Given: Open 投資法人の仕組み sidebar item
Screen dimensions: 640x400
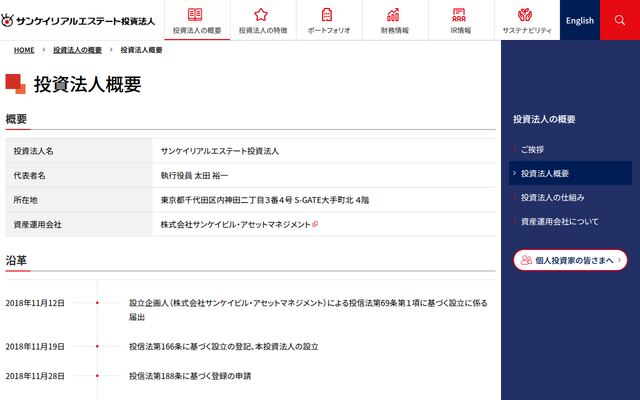Looking at the screenshot, I should (x=553, y=198).
